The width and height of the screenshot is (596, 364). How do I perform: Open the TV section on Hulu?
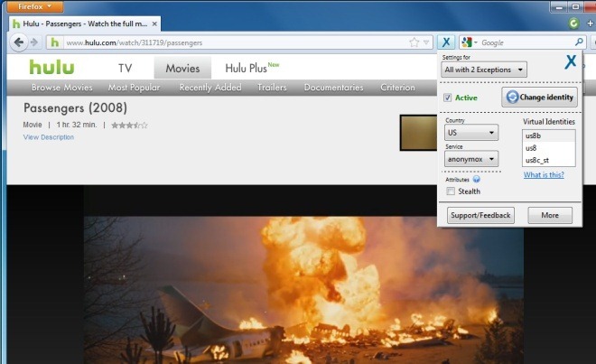(125, 69)
